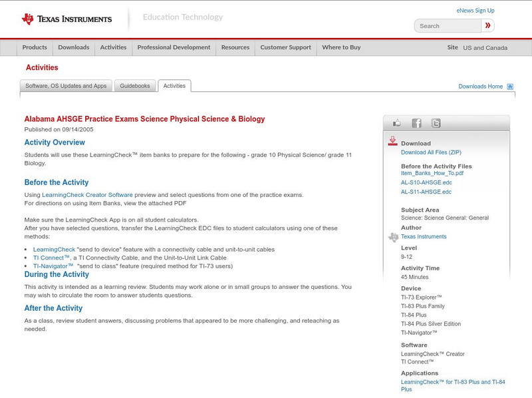Open the Professional Development menu

[174, 47]
